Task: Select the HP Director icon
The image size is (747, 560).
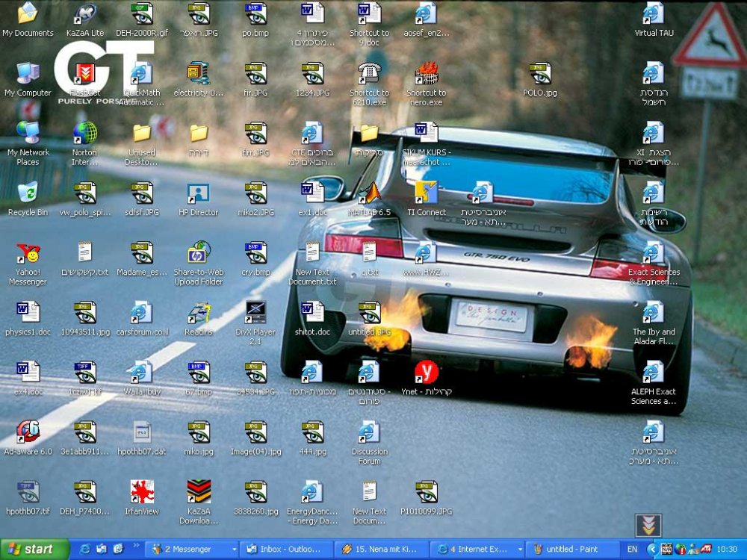Action: (x=198, y=193)
